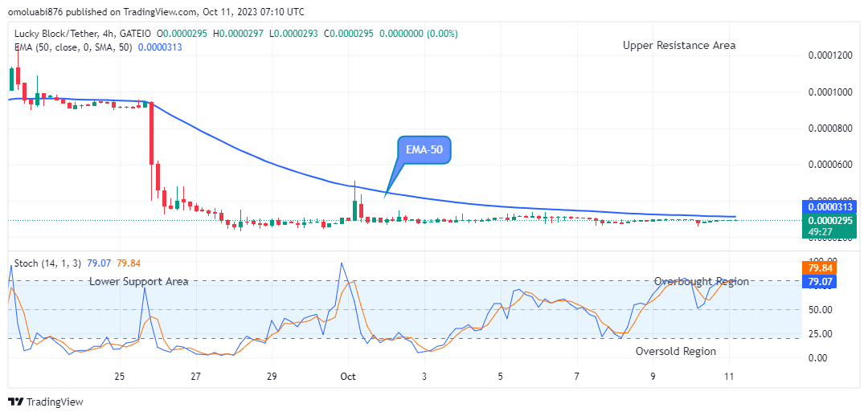The image size is (868, 416).
Task: Click the green 0.0000295 current price tag
Action: click(x=829, y=220)
